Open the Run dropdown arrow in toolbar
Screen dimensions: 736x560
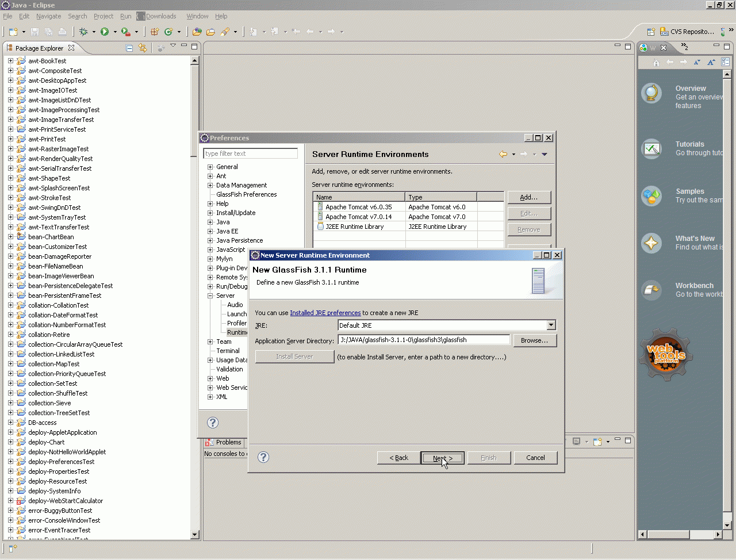114,32
